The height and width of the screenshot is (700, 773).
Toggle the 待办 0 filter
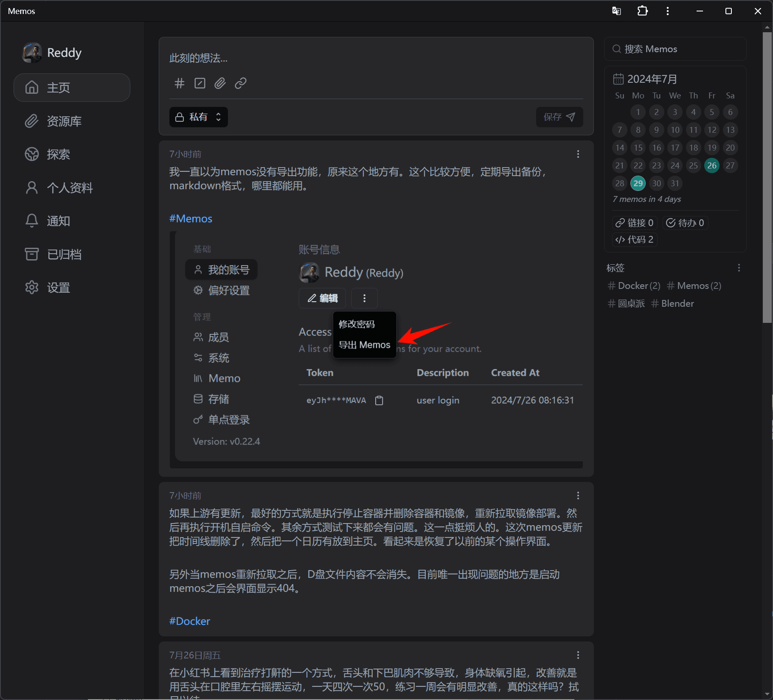[x=685, y=223]
